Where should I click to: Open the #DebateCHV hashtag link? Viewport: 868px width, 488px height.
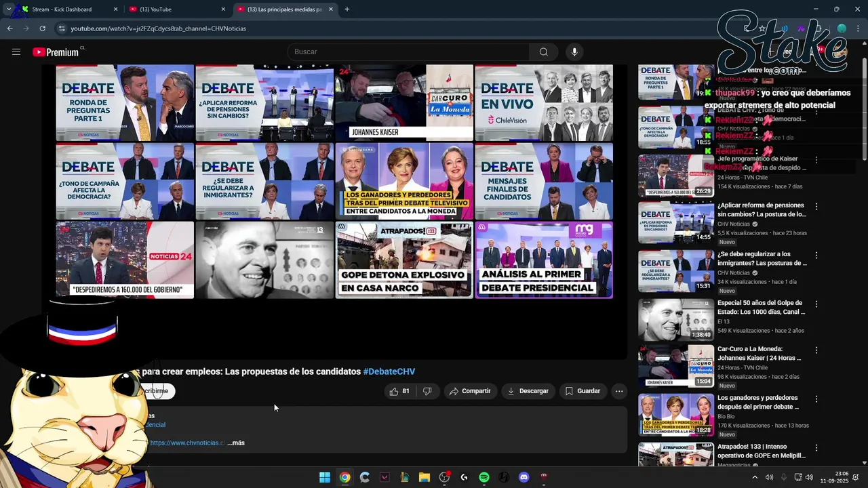coord(389,371)
